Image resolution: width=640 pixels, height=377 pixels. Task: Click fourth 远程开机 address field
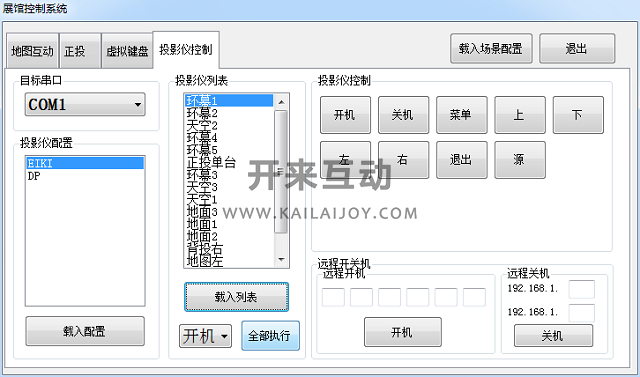[418, 297]
